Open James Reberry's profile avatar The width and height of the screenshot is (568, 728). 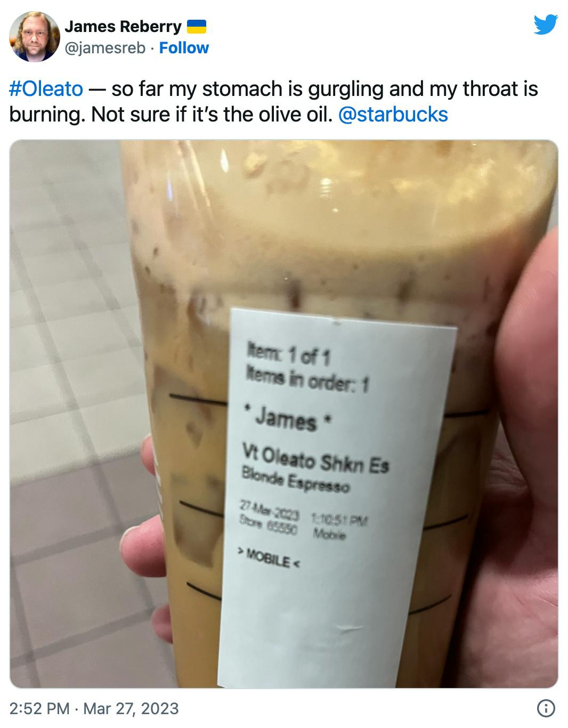pos(34,36)
